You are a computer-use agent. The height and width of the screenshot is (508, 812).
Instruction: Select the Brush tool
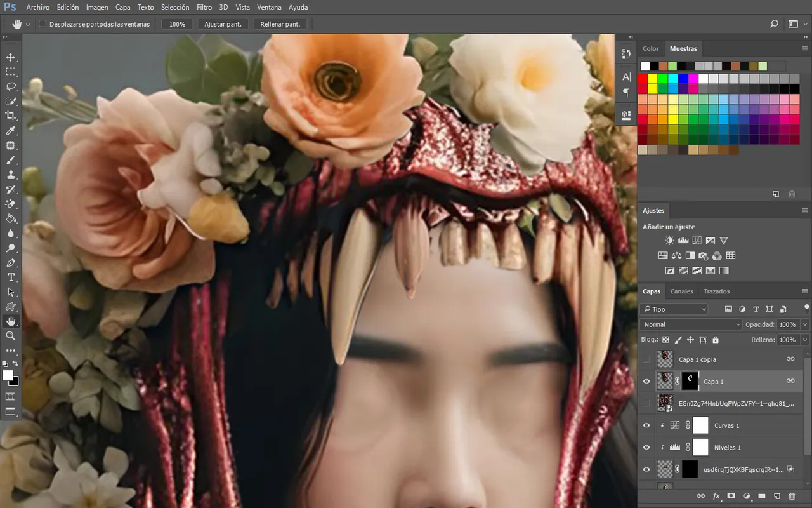pyautogui.click(x=11, y=160)
